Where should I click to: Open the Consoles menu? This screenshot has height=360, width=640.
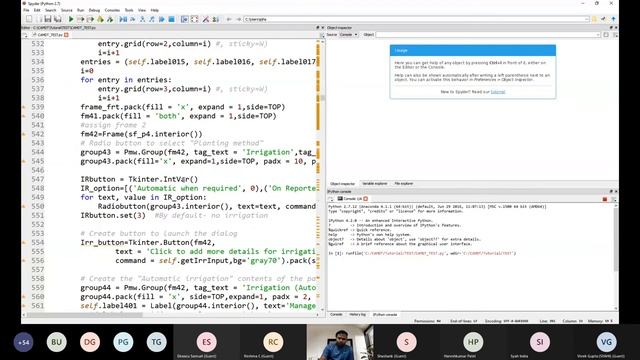tap(112, 10)
